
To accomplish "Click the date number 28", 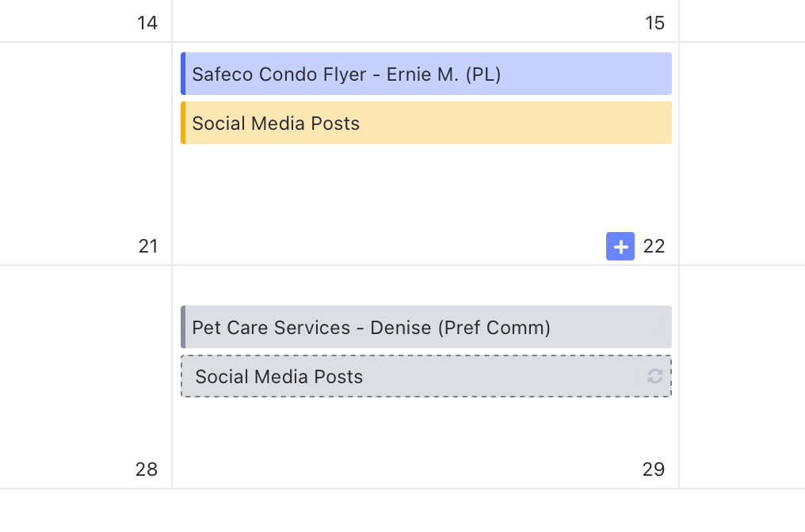I will pos(147,469).
